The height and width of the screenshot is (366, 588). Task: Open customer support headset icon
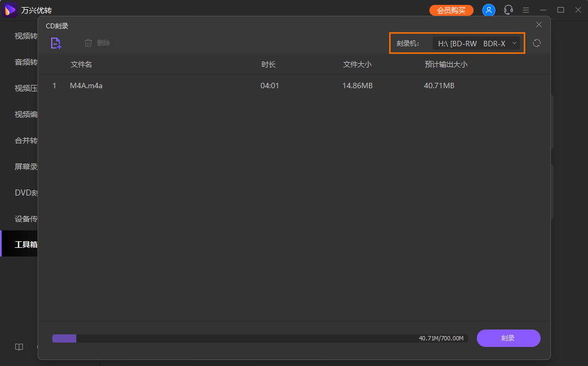pyautogui.click(x=508, y=10)
